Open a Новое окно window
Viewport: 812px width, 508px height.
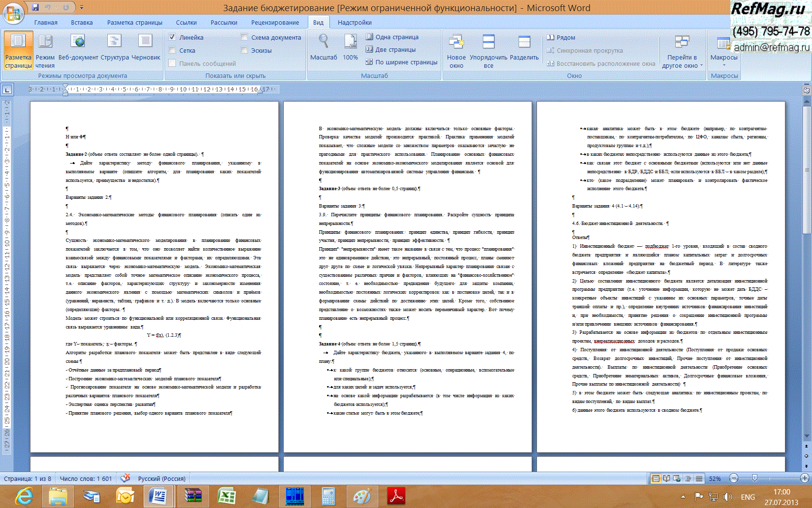(456, 51)
